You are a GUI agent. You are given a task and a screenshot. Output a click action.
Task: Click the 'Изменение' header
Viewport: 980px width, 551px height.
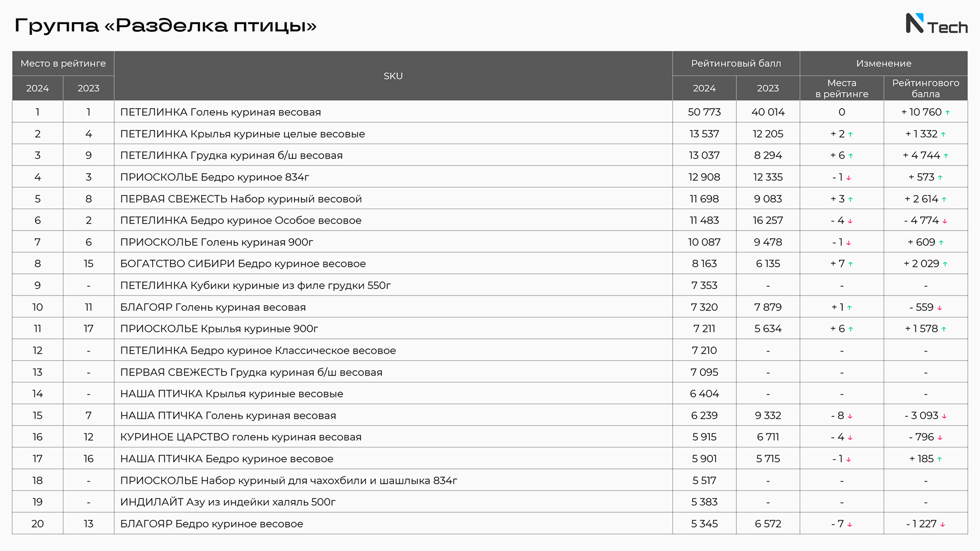tap(884, 63)
